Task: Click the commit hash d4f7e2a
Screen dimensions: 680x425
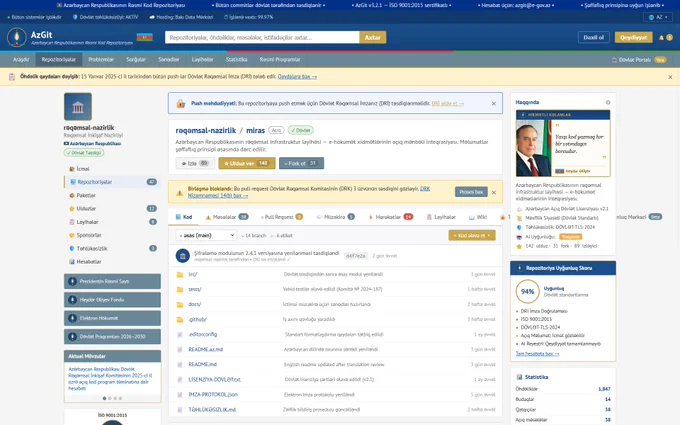Action: [355, 256]
